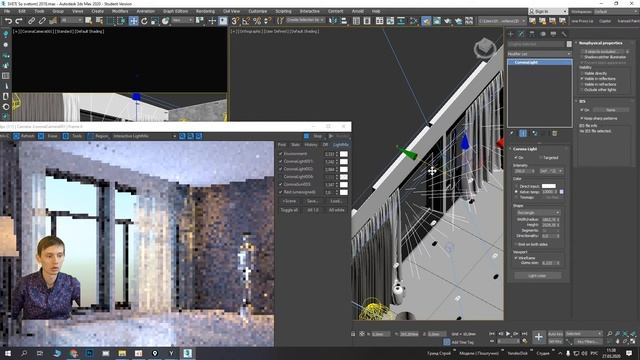Uncheck Environment in the LightMix list
The width and height of the screenshot is (640, 360).
[280, 154]
